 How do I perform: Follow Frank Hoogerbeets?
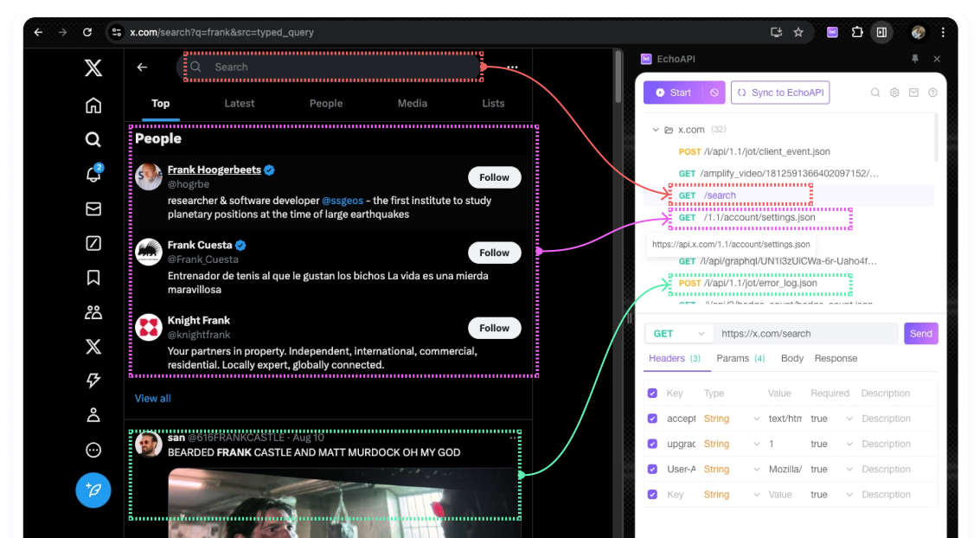(495, 177)
